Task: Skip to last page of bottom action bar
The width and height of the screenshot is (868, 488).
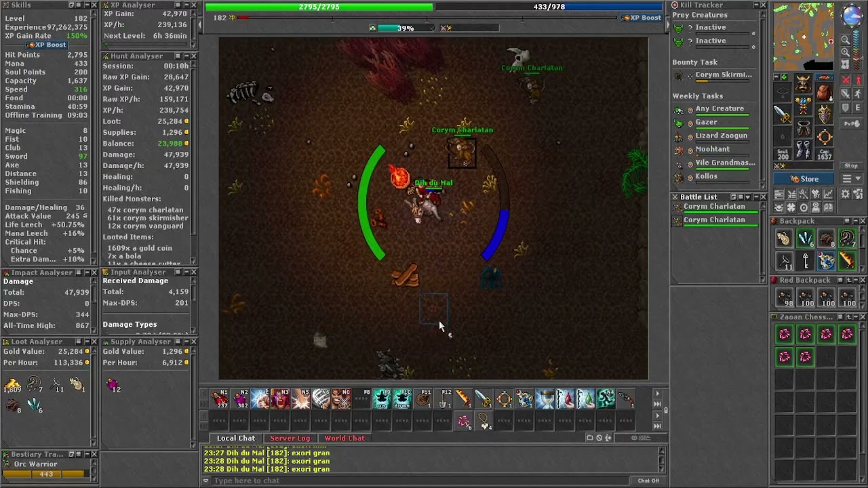Action: coord(657,426)
